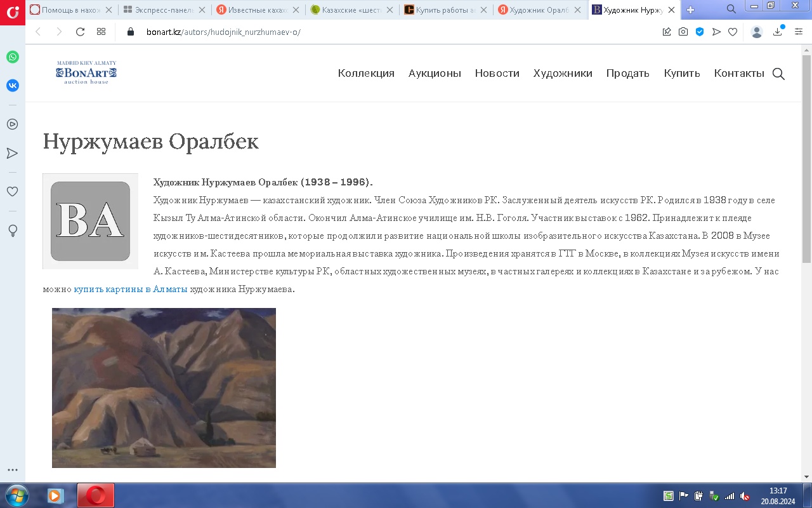Go to the Художники menu section
The width and height of the screenshot is (812, 508).
tap(563, 74)
